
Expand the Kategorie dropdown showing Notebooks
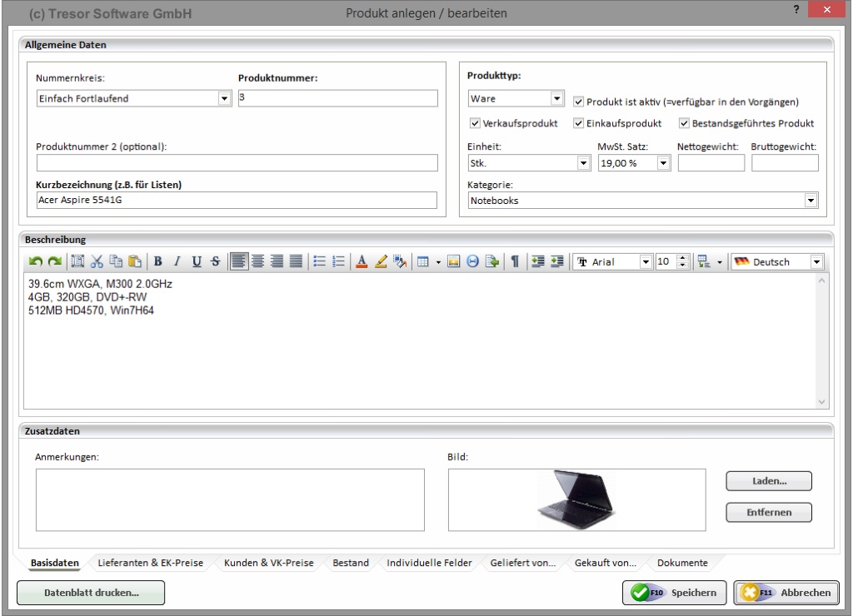tap(810, 201)
